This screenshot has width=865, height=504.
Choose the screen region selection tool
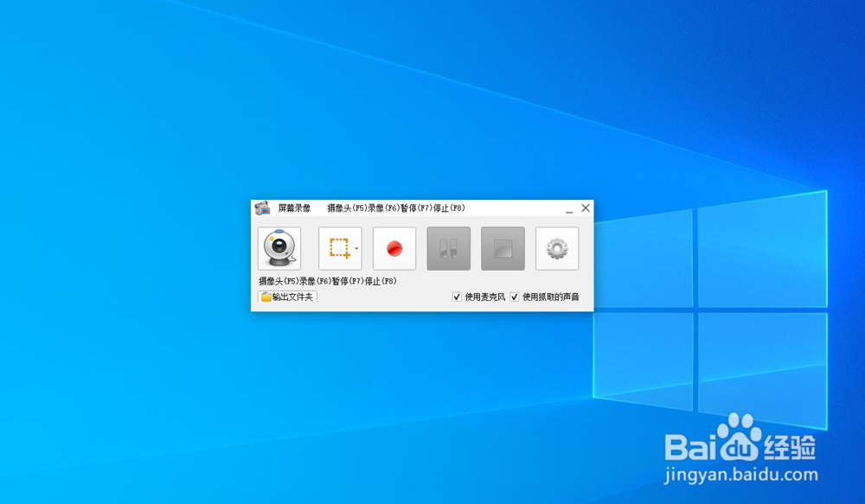click(x=339, y=249)
